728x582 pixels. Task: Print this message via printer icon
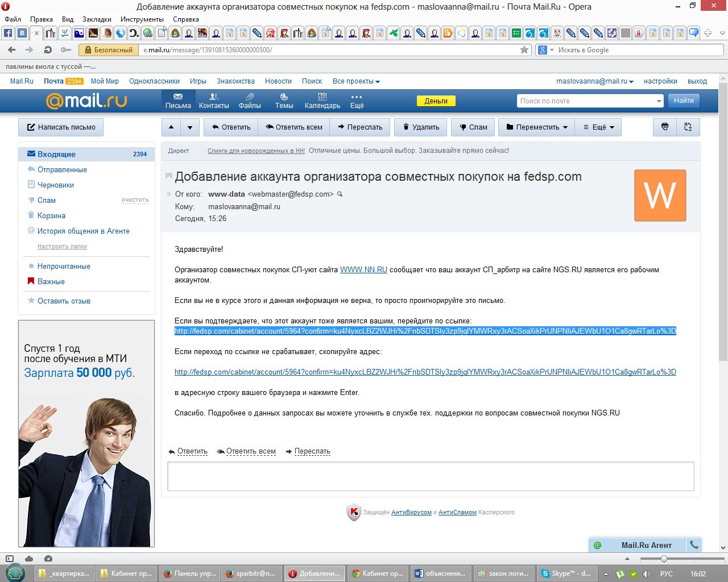(x=665, y=127)
